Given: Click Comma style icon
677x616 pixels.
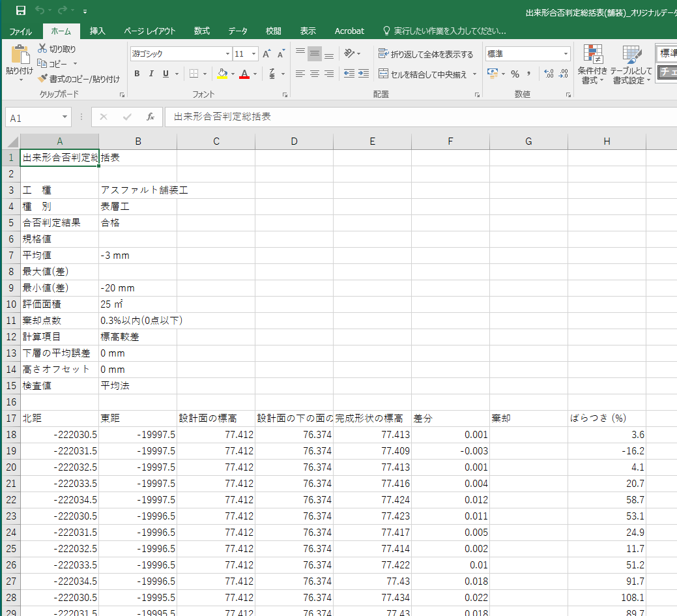Looking at the screenshot, I should pyautogui.click(x=528, y=74).
